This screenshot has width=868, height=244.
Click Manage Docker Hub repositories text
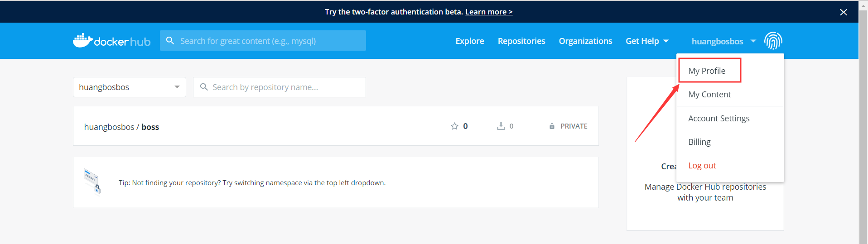[x=705, y=192]
